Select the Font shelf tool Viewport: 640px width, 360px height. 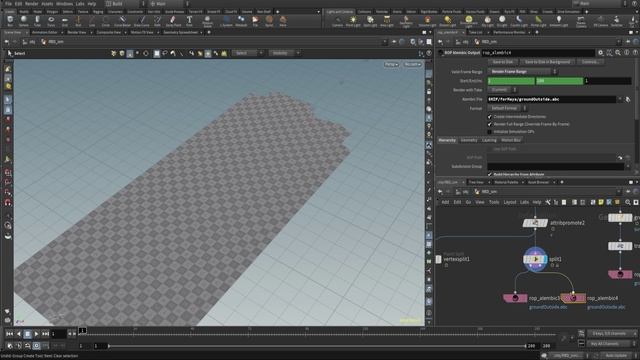click(189, 21)
